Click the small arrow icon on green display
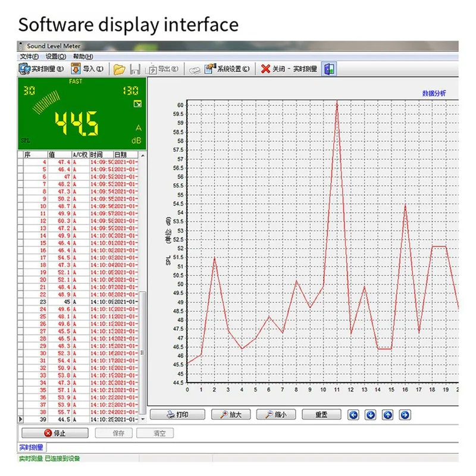The image size is (476, 476). [137, 104]
